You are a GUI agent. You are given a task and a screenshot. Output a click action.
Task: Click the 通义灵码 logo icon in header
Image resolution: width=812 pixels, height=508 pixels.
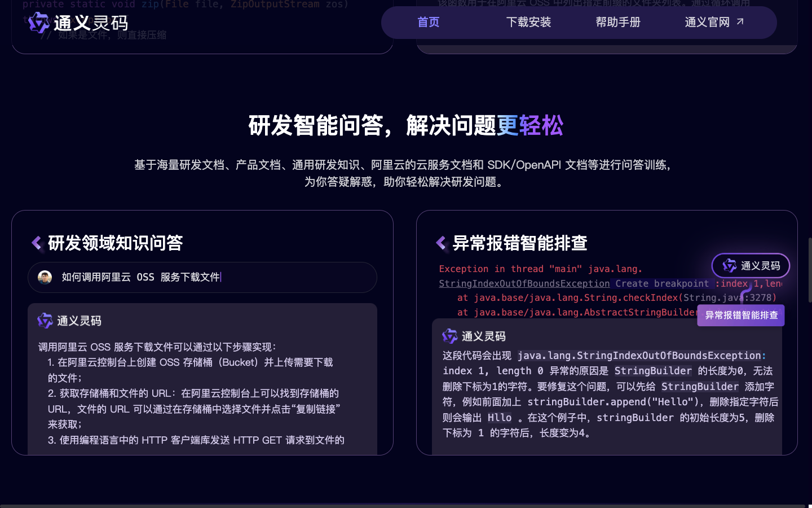click(x=39, y=23)
